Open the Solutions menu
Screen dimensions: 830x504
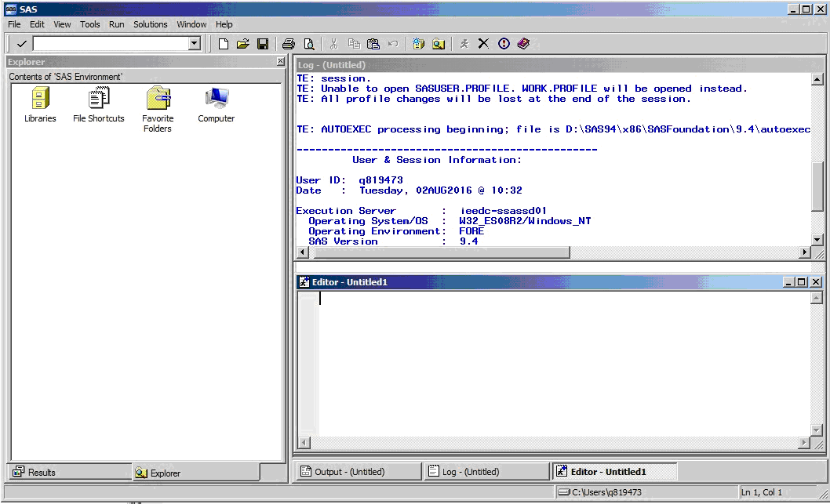coord(151,24)
